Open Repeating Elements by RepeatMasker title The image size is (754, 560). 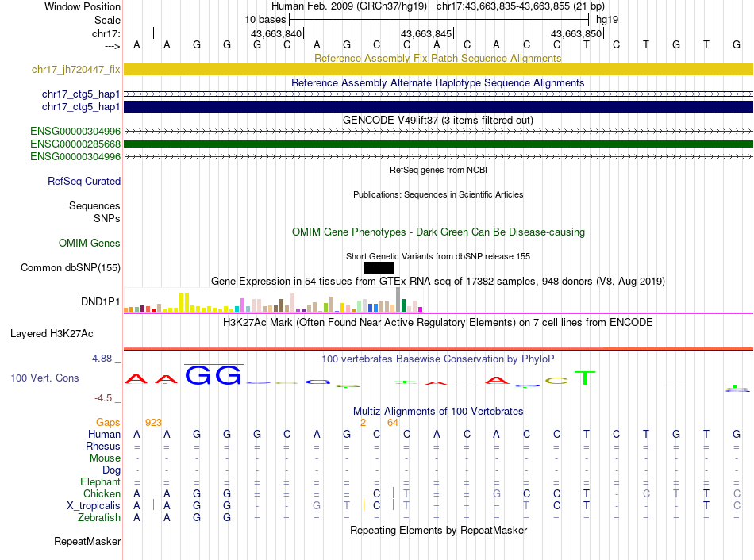(x=438, y=530)
